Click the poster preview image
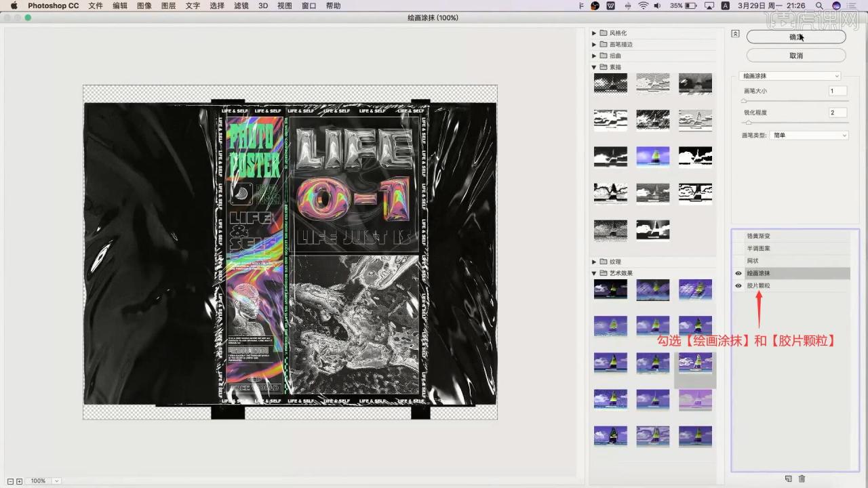868x488 pixels. click(x=290, y=252)
